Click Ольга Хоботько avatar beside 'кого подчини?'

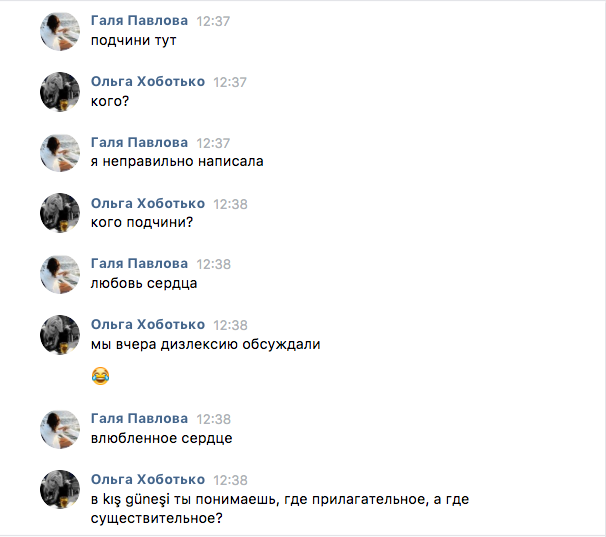pyautogui.click(x=60, y=213)
